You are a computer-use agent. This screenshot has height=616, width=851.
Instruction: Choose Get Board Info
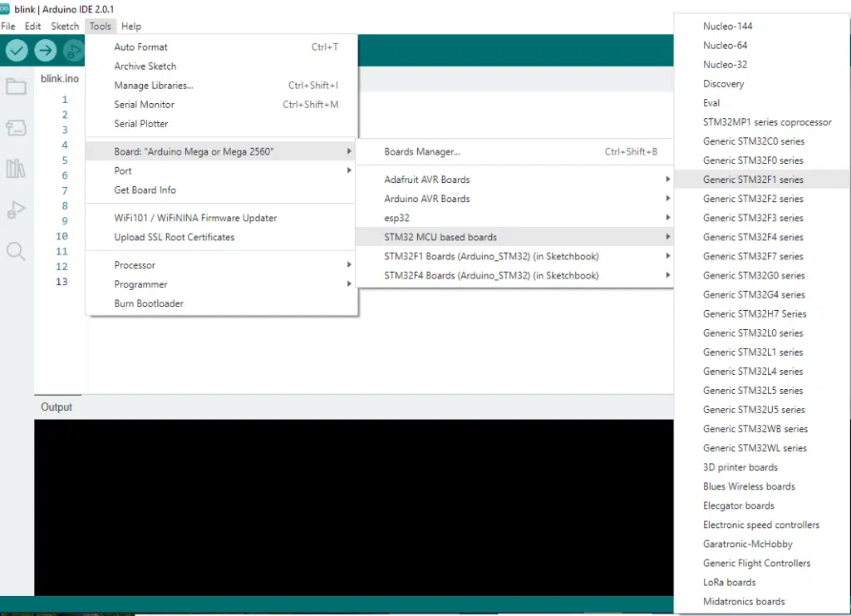(x=221, y=190)
